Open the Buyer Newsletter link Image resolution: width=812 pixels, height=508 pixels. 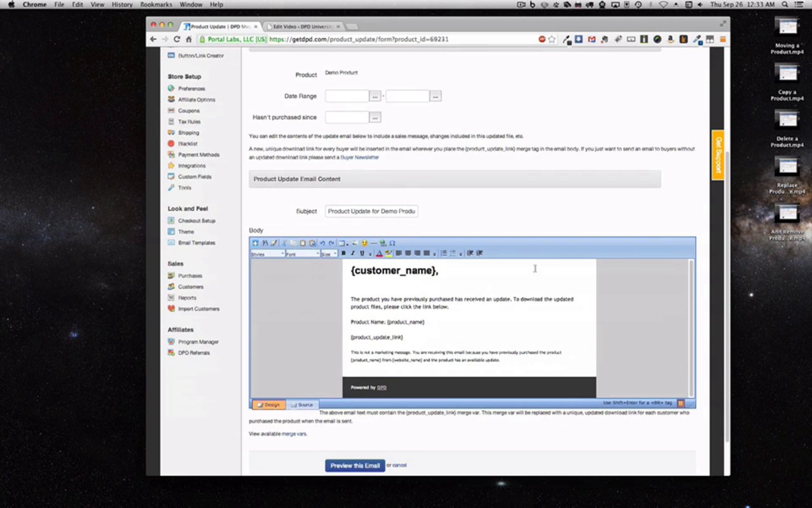pos(360,157)
